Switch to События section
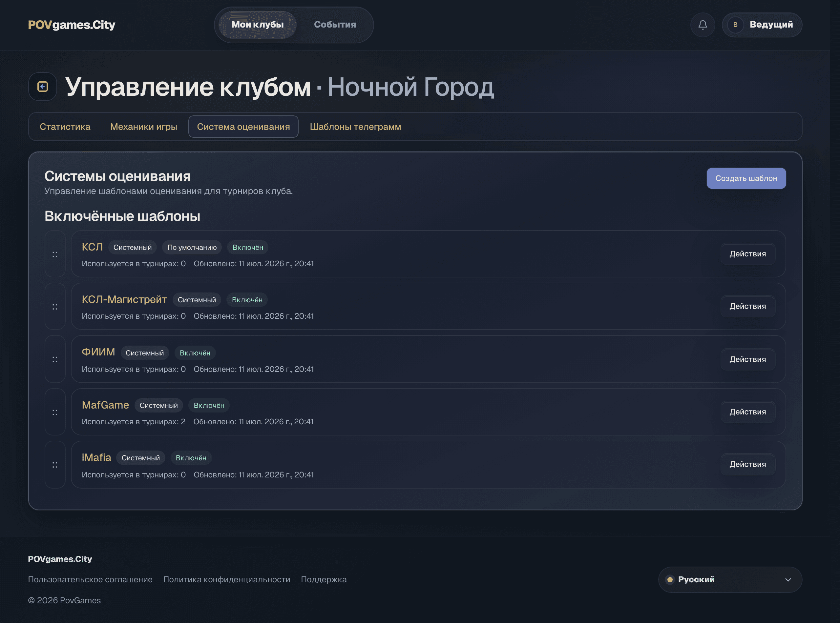Viewport: 840px width, 623px height. click(335, 25)
